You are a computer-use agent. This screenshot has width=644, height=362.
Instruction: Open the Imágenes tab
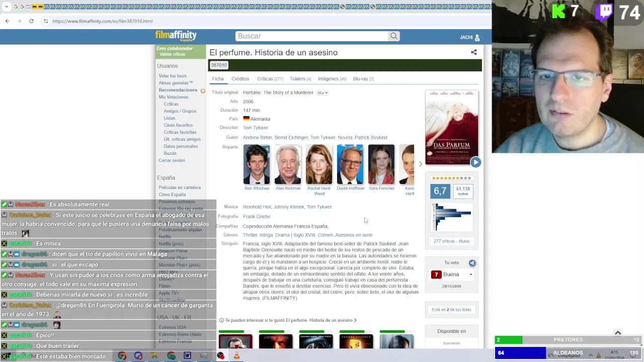[332, 79]
